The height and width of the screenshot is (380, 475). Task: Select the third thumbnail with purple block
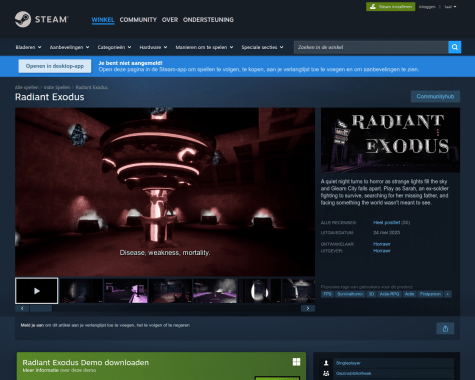(x=126, y=291)
